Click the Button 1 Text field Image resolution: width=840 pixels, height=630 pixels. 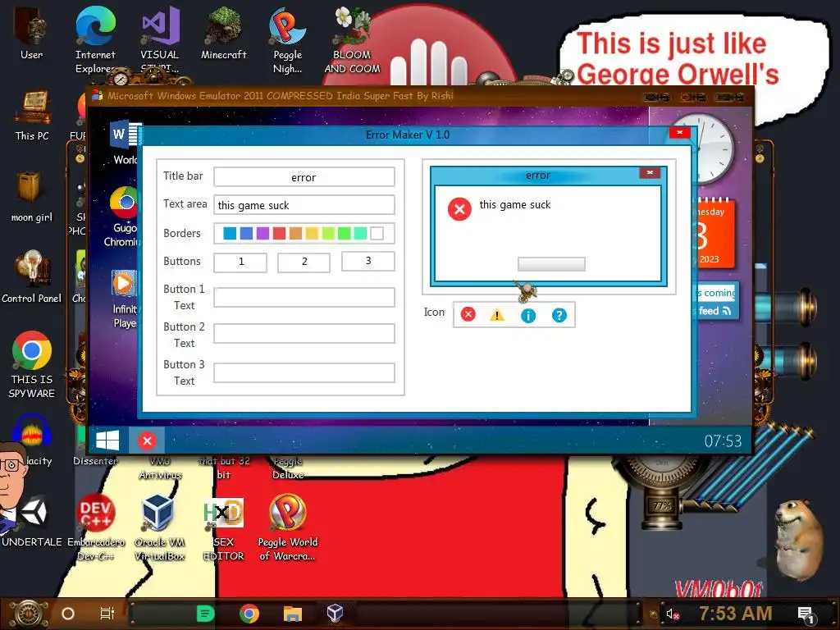coord(304,297)
